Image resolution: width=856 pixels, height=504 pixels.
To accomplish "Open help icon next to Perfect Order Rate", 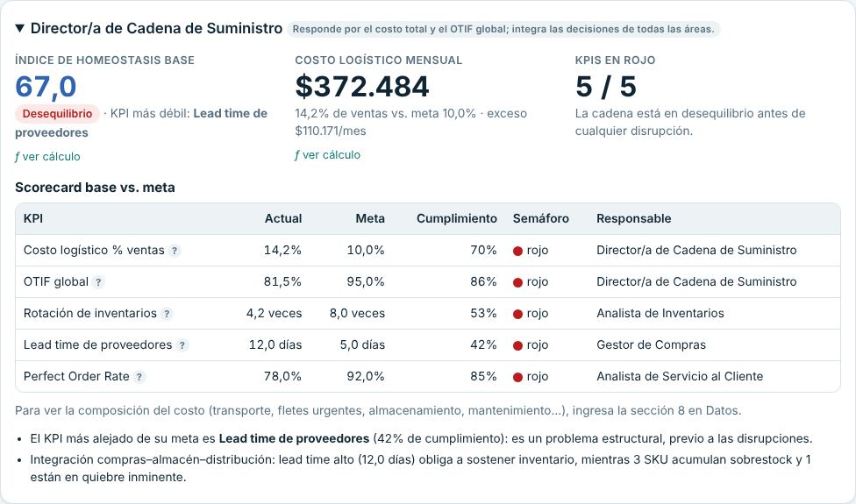I will pyautogui.click(x=139, y=377).
